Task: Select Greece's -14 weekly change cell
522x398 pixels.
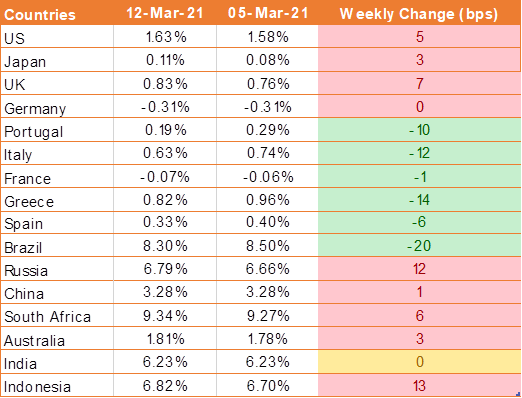Action: 419,200
